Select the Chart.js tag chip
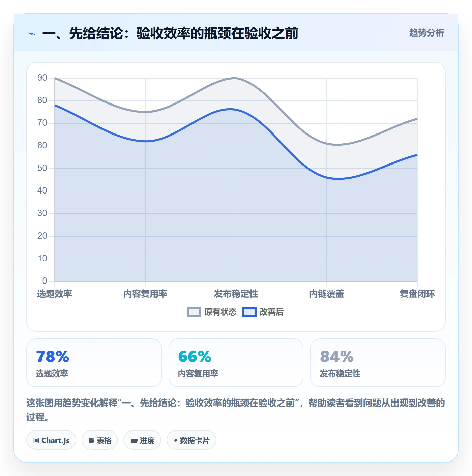This screenshot has width=472, height=476. pyautogui.click(x=51, y=440)
